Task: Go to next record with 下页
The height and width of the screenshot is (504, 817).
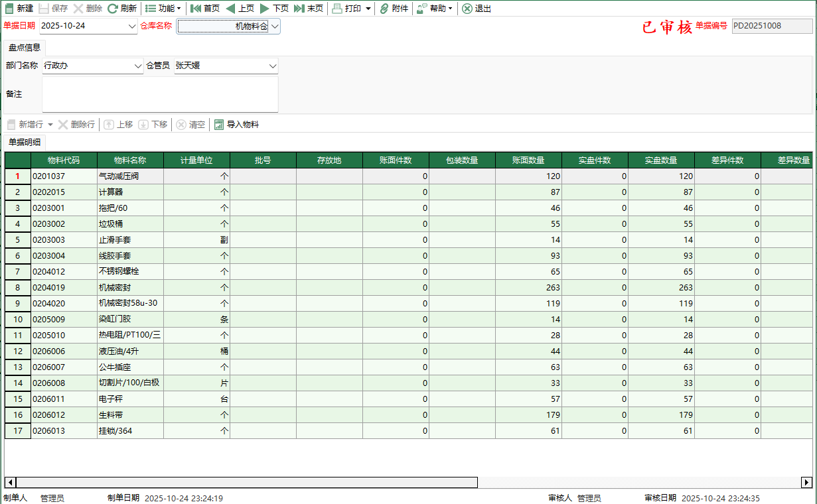Action: click(265, 9)
